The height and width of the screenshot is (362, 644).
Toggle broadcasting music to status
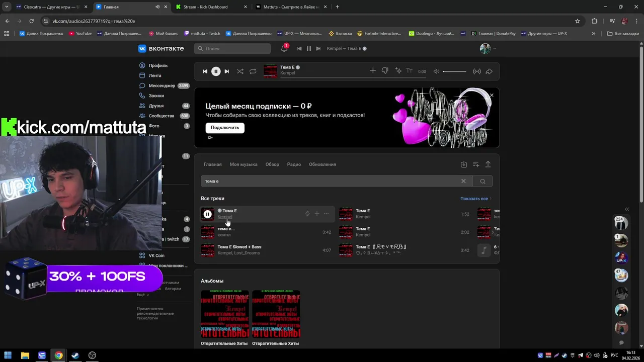point(477,71)
